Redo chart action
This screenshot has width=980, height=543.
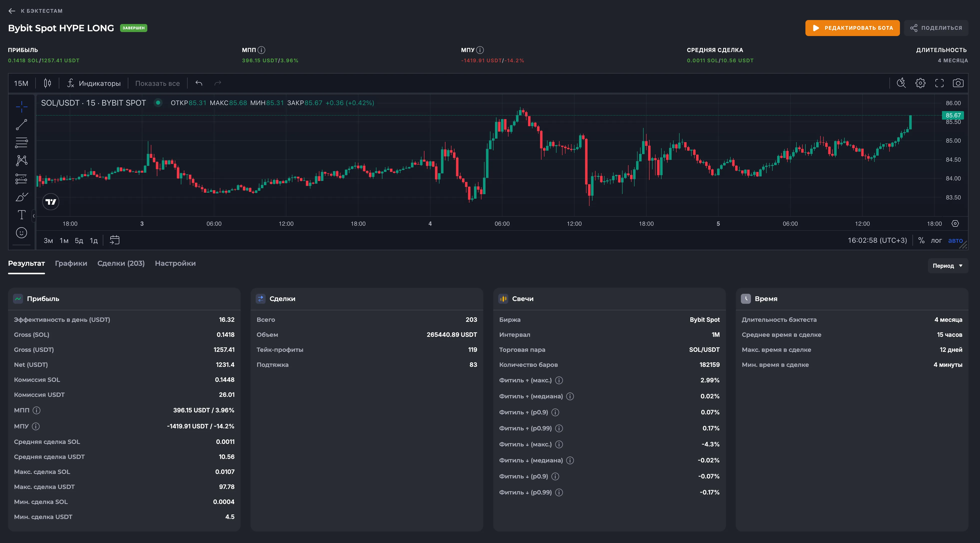coord(218,83)
